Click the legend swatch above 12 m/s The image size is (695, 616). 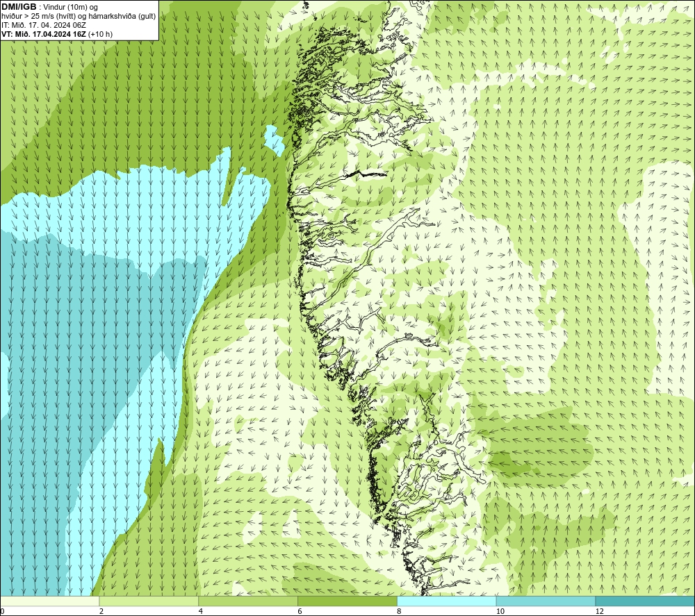pos(646,601)
